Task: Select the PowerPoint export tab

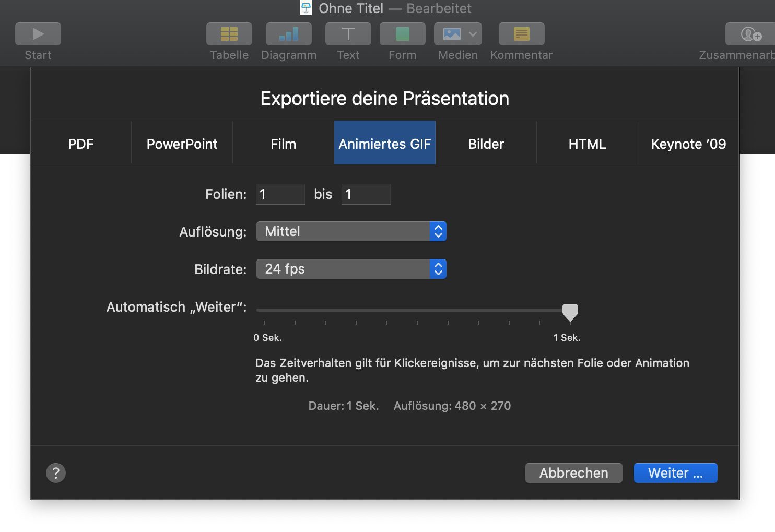Action: (182, 144)
